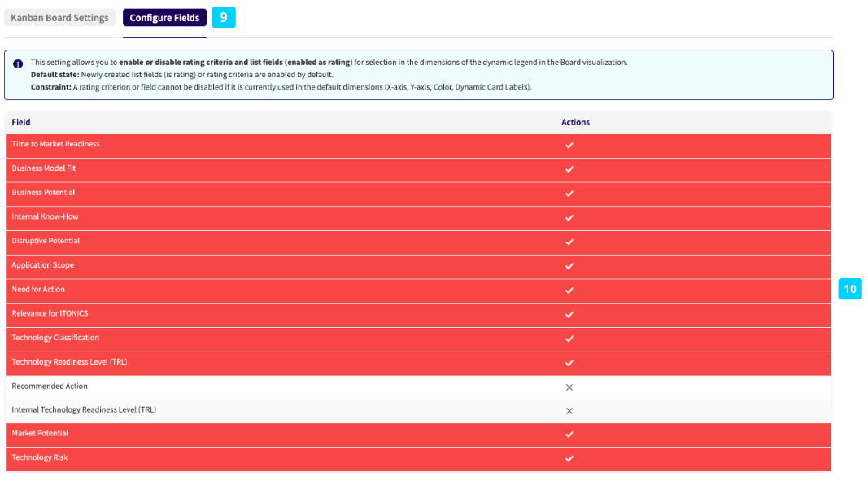Screen dimensions: 868x485
Task: Click the Disruptive Potential checkmark icon
Action: (569, 242)
